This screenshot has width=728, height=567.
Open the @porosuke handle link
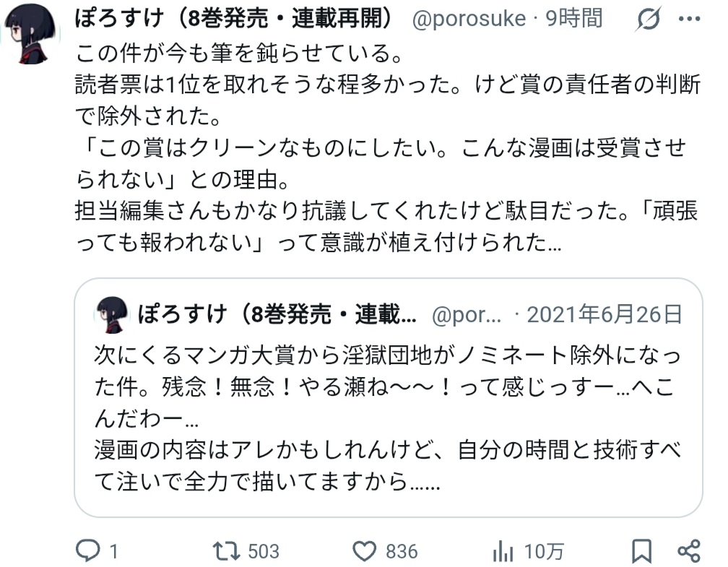point(469,19)
